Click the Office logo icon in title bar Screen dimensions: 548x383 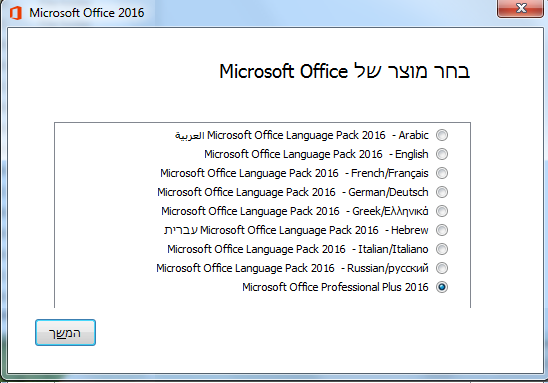[x=15, y=13]
